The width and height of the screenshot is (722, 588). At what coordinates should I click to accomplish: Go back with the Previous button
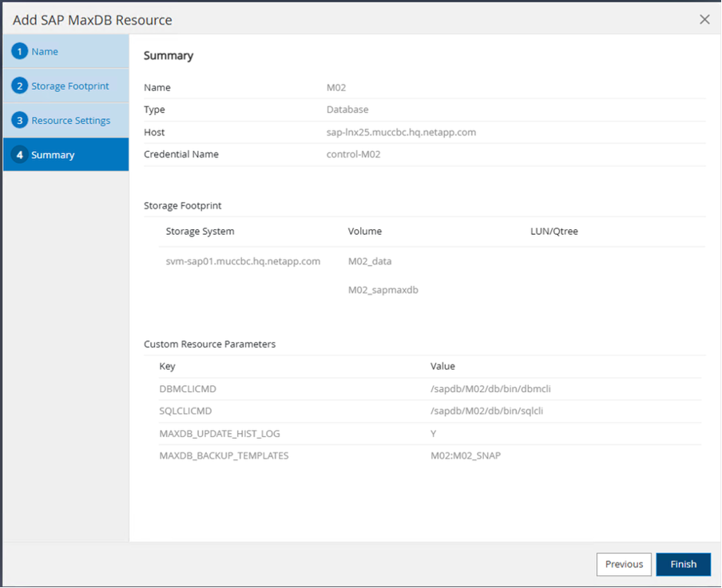[x=624, y=564]
